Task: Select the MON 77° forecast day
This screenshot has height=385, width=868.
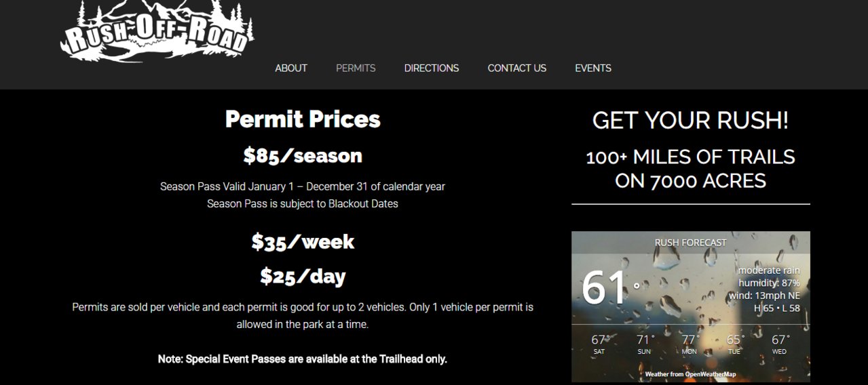Action: pos(690,344)
